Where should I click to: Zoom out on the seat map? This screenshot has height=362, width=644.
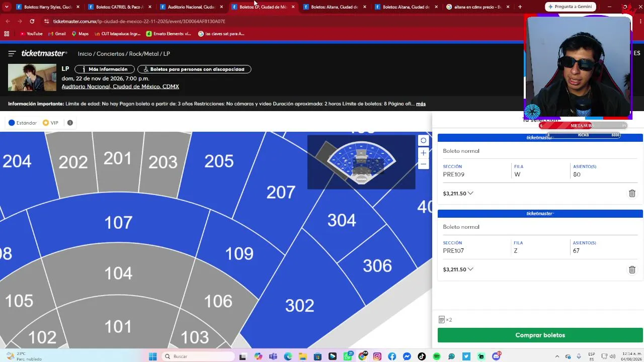[423, 164]
